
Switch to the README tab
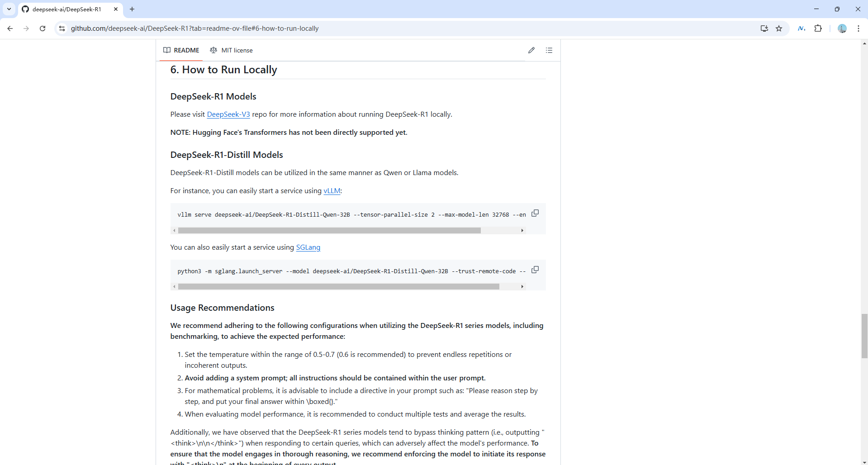pyautogui.click(x=181, y=50)
